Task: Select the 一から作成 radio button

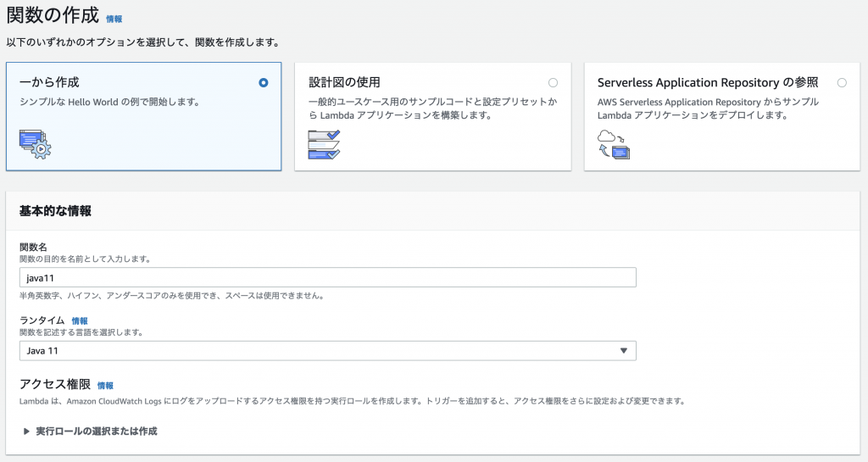Action: (264, 82)
